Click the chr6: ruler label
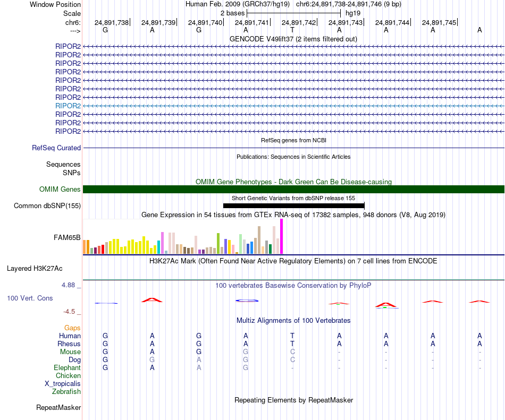 click(73, 22)
